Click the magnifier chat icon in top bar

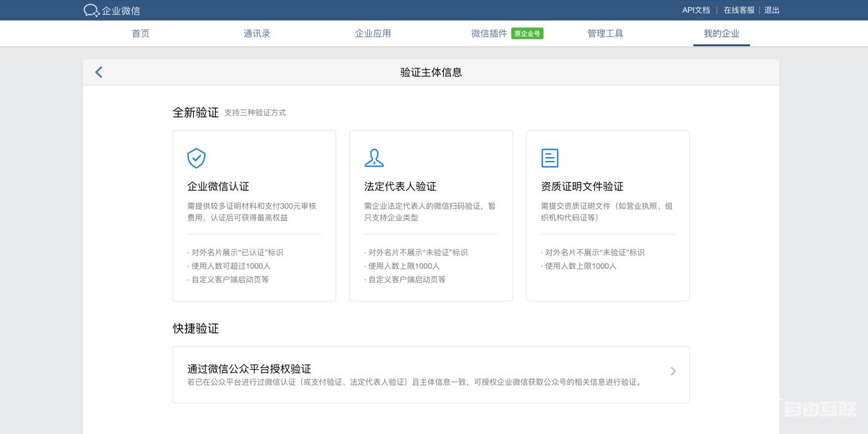coord(90,10)
